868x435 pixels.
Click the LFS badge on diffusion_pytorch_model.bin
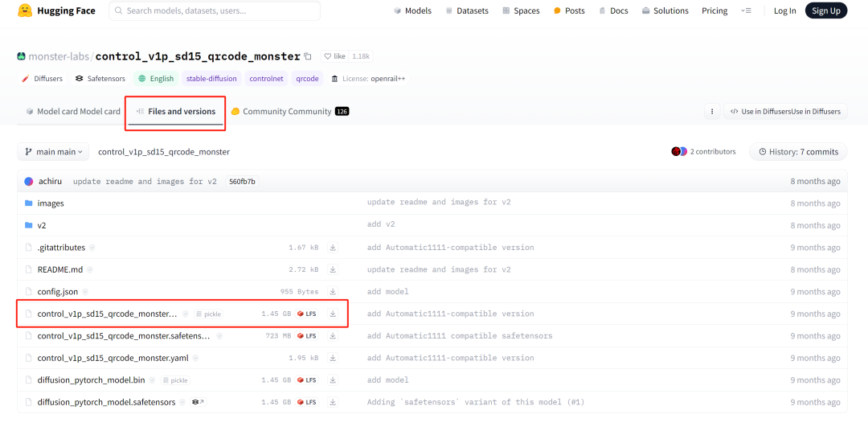coord(307,380)
